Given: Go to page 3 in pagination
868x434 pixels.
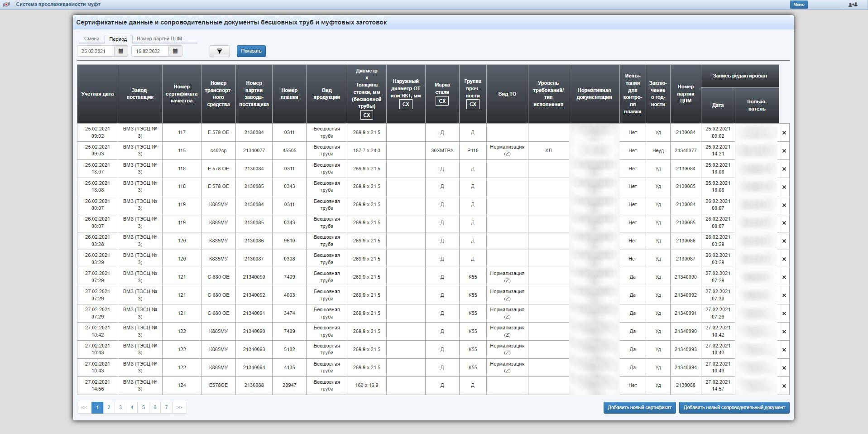Looking at the screenshot, I should click(x=120, y=408).
